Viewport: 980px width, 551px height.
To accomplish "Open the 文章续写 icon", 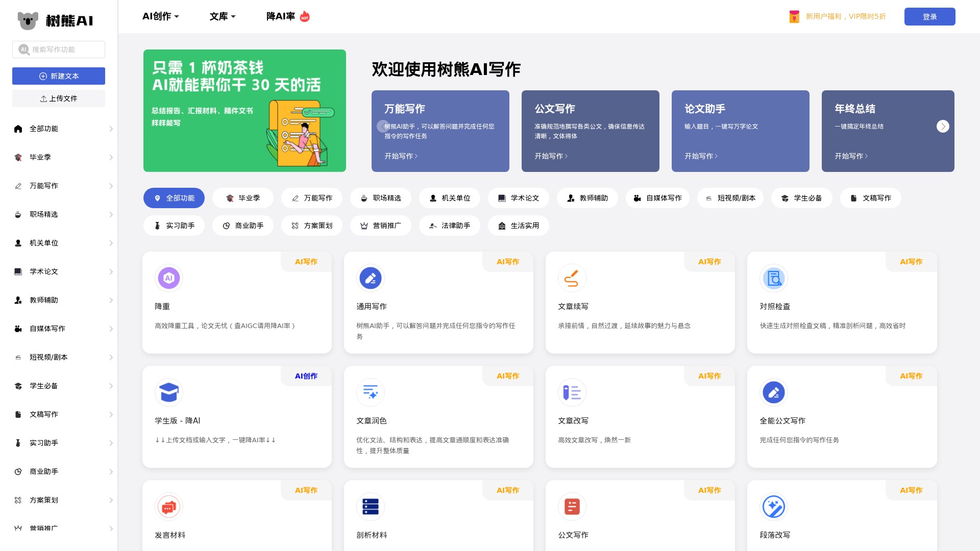I will tap(572, 278).
